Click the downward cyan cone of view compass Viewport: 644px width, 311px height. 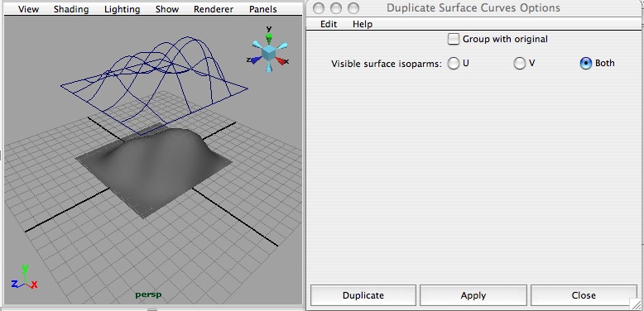pyautogui.click(x=268, y=67)
